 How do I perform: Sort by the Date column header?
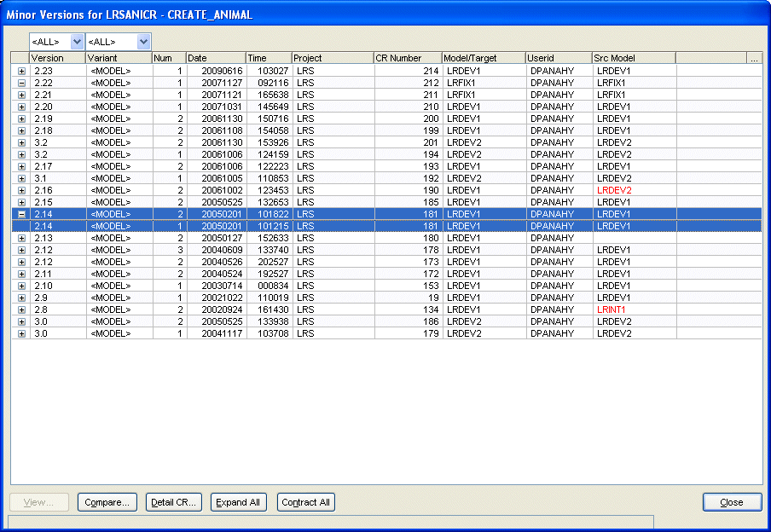215,58
